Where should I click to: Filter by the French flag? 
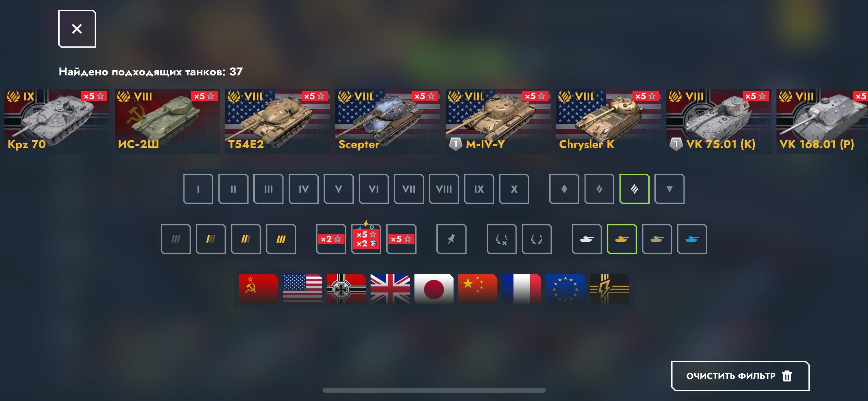522,289
